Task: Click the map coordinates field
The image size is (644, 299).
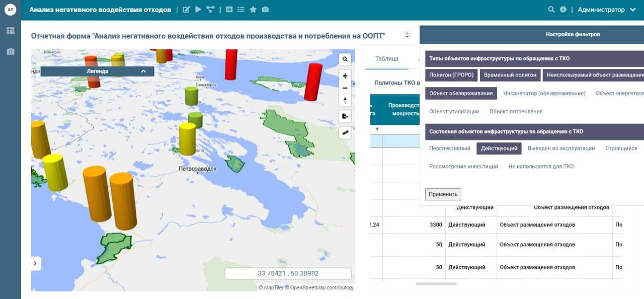Action: pos(288,273)
